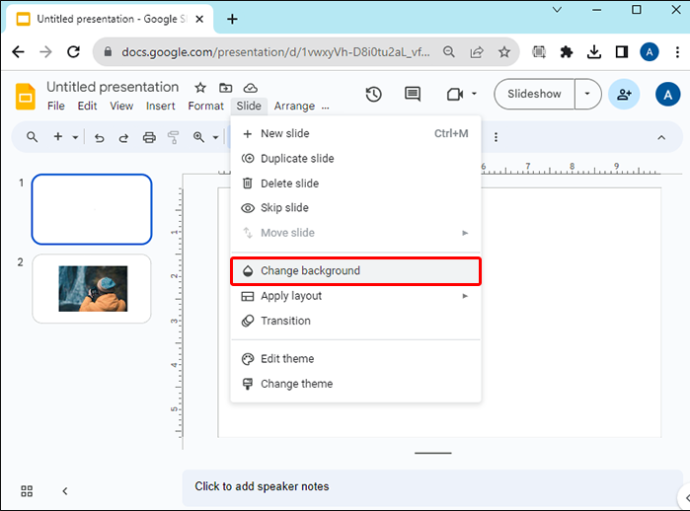Close the Slide menu tab
The width and height of the screenshot is (690, 511).
click(249, 106)
